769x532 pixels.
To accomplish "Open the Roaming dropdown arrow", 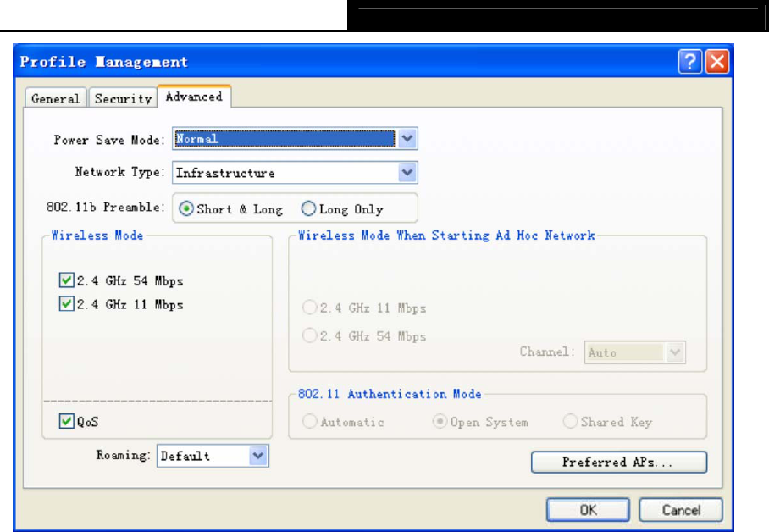I will pos(258,456).
